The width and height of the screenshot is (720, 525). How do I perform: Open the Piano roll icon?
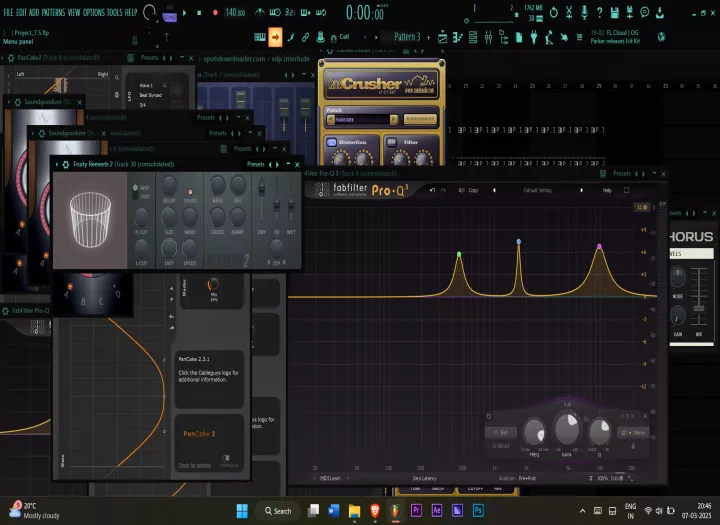point(458,37)
